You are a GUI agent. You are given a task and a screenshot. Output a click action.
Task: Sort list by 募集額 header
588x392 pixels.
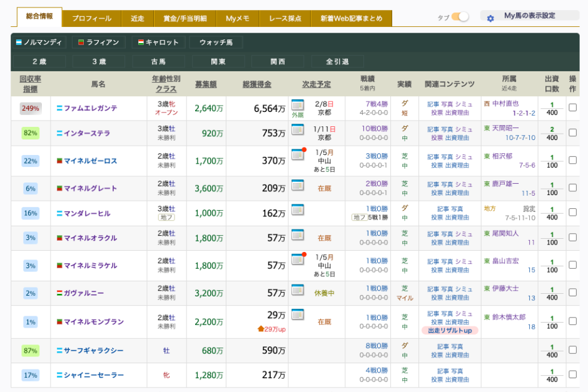pos(205,84)
